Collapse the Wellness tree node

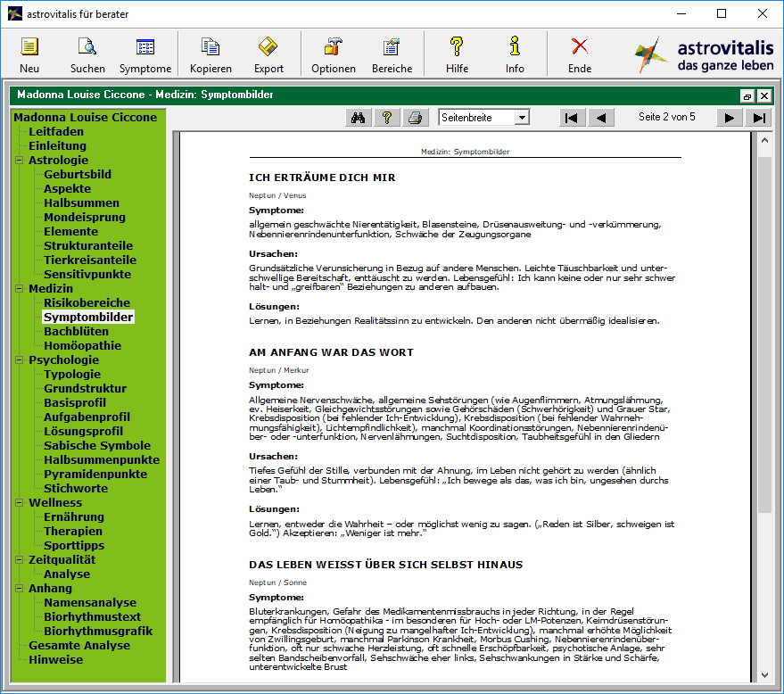click(20, 503)
